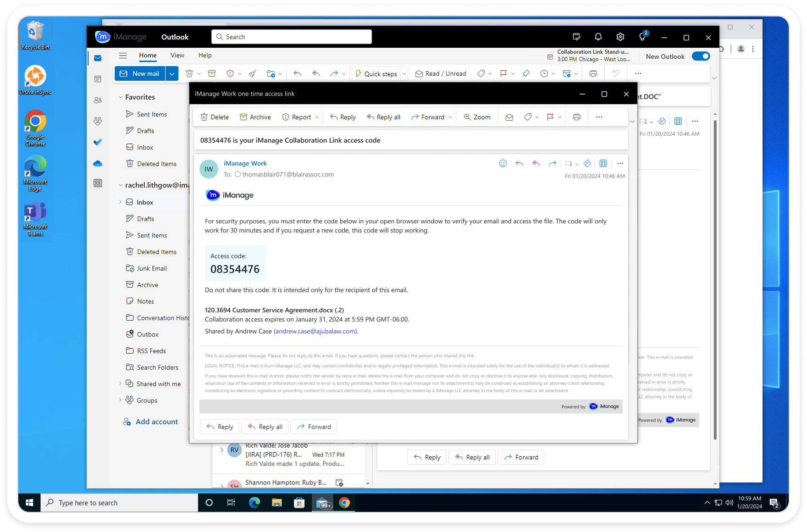Click the iManage link icon in message header
This screenshot has height=532, width=807.
tap(587, 163)
